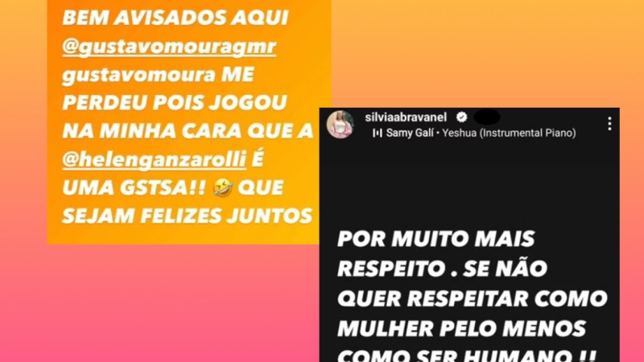Click the SEJAM FELIZES JUNTOS line
The width and height of the screenshot is (644, 362).
(188, 216)
